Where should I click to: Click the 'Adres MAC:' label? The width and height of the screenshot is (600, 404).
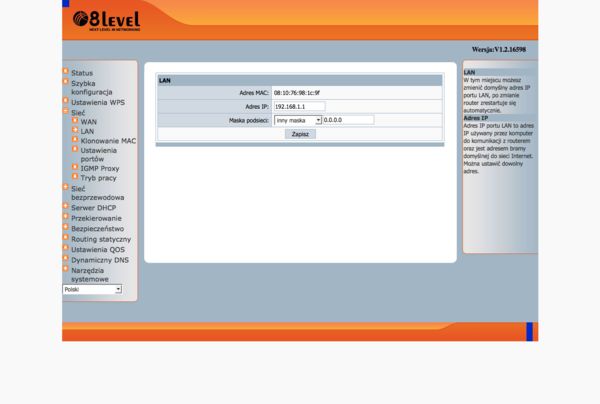tap(254, 93)
